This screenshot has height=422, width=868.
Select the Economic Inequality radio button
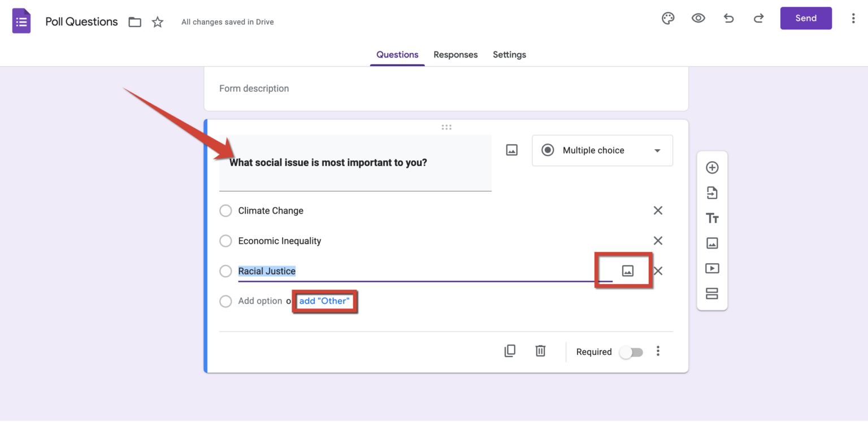click(225, 241)
